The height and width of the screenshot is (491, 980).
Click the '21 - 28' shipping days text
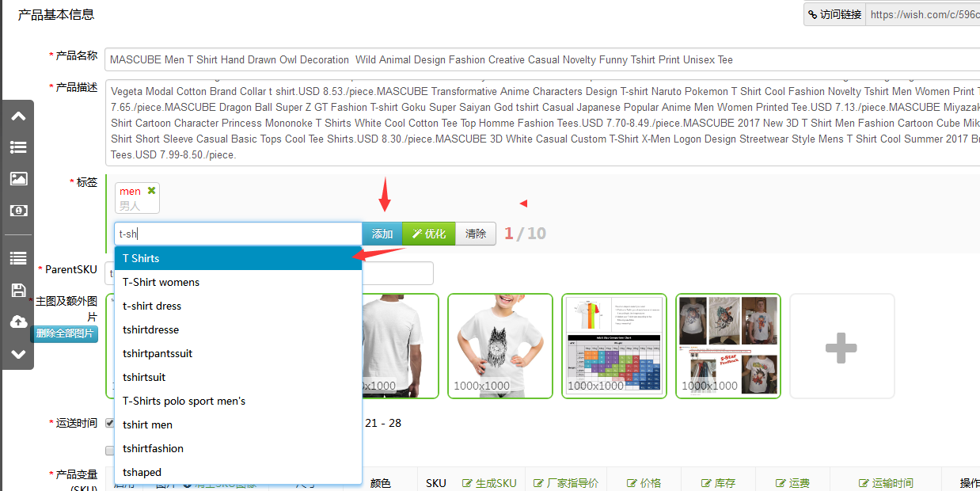pos(383,423)
